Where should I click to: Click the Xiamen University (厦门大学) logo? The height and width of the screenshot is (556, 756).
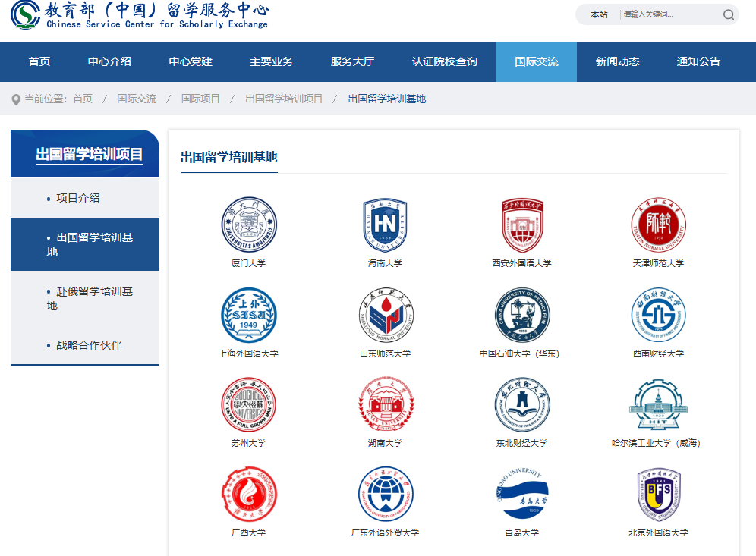pyautogui.click(x=249, y=225)
